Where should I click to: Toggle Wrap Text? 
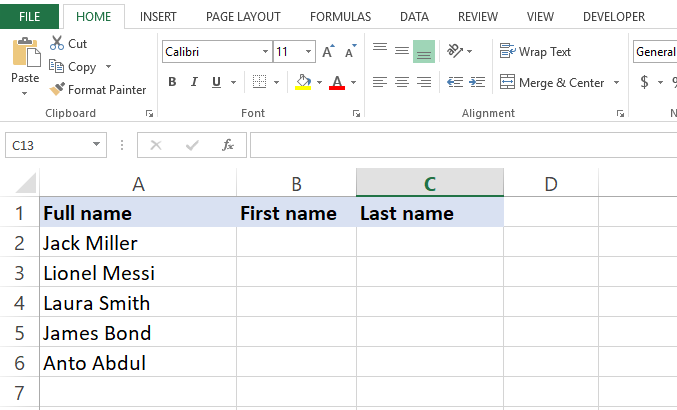(535, 51)
